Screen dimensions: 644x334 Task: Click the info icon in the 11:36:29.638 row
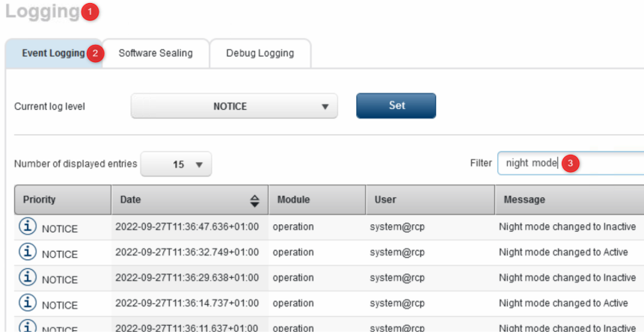(x=28, y=277)
